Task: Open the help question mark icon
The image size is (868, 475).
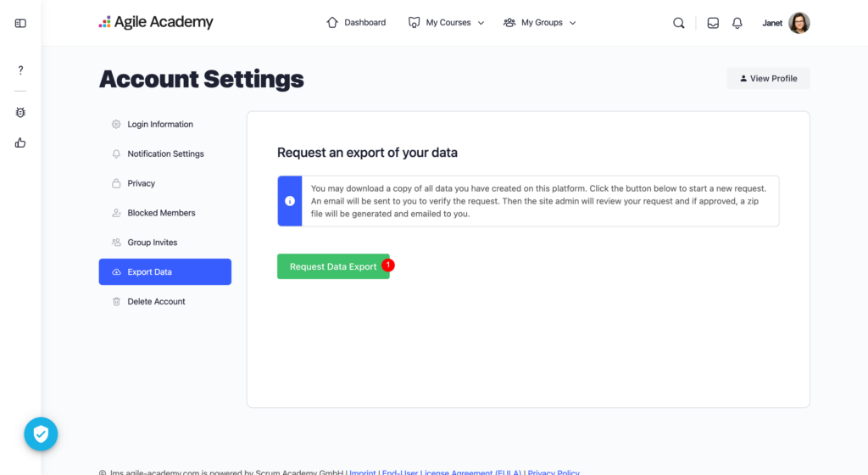Action: [x=20, y=70]
